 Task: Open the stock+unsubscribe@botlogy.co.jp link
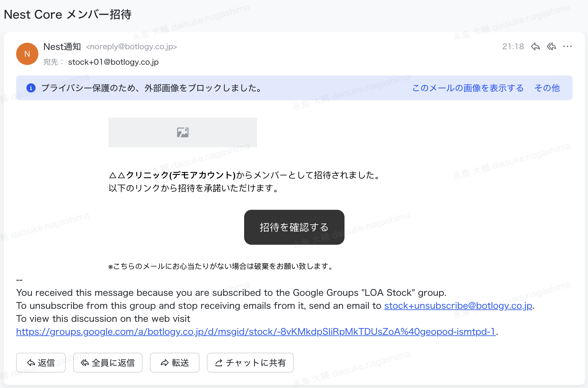pos(458,306)
